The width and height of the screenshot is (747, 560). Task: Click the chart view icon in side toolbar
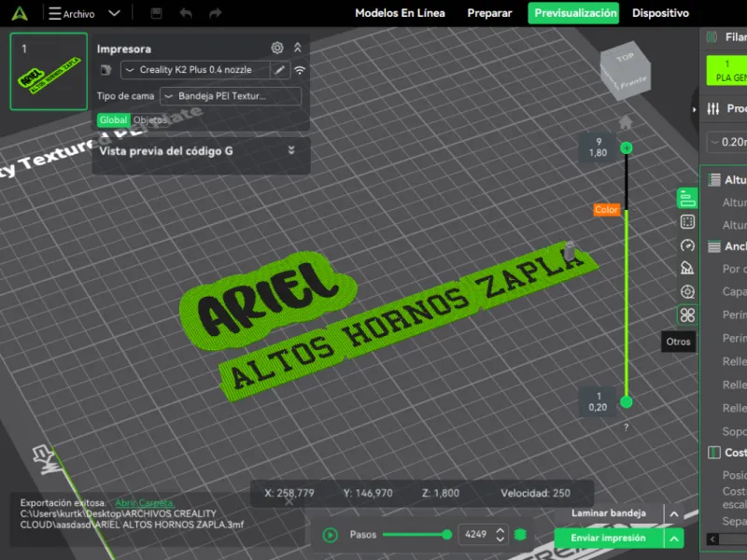pyautogui.click(x=687, y=268)
